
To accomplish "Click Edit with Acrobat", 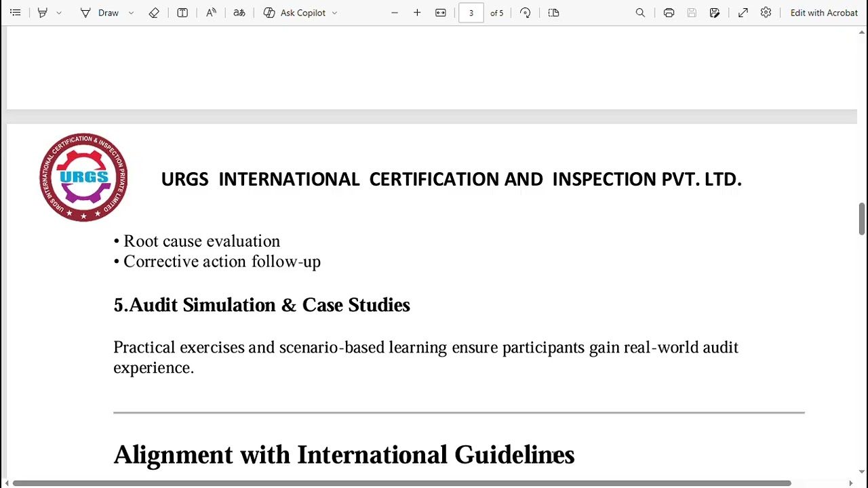I will (x=824, y=13).
